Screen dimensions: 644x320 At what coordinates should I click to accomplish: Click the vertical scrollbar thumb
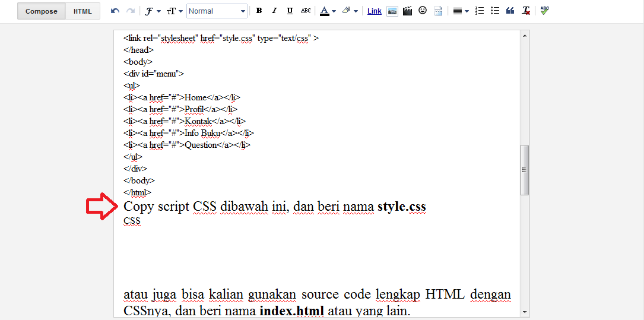coord(525,170)
